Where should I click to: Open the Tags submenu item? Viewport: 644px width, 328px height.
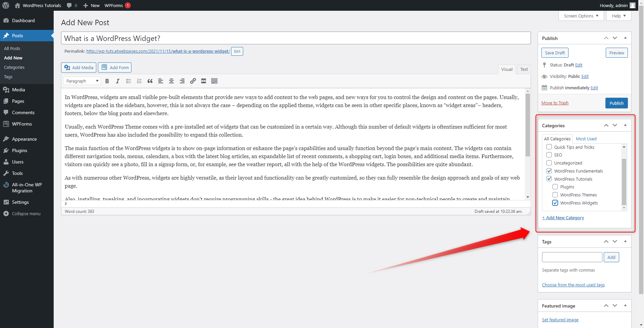(x=8, y=77)
